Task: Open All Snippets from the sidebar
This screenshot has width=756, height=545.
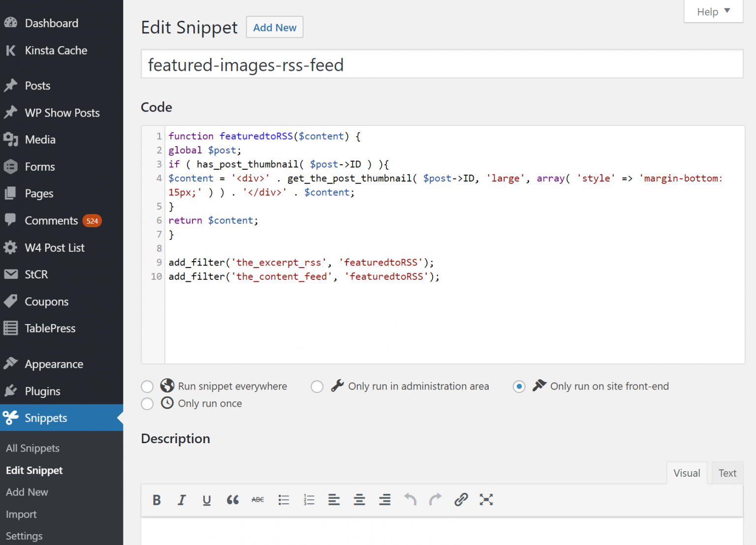Action: coord(32,448)
